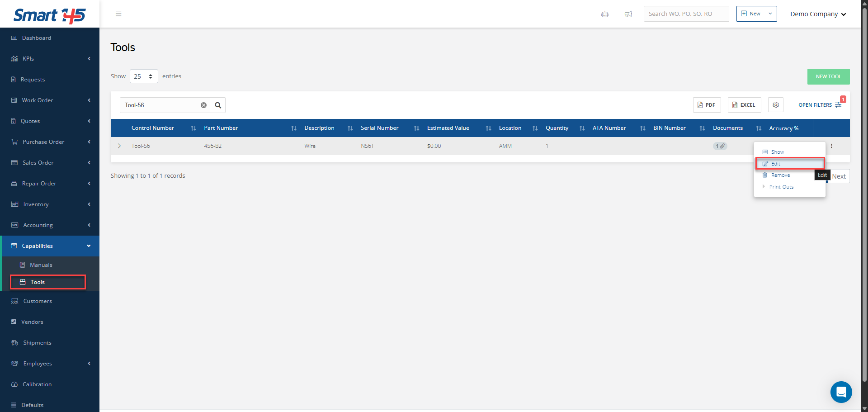Click the Tool-56 row three-dot menu

831,146
